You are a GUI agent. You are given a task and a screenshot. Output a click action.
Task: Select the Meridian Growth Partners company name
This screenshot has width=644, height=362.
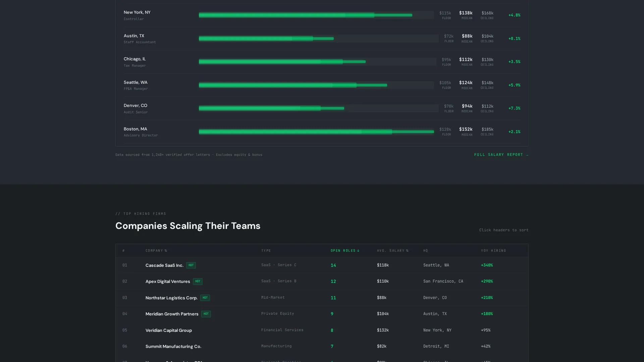[172, 314]
